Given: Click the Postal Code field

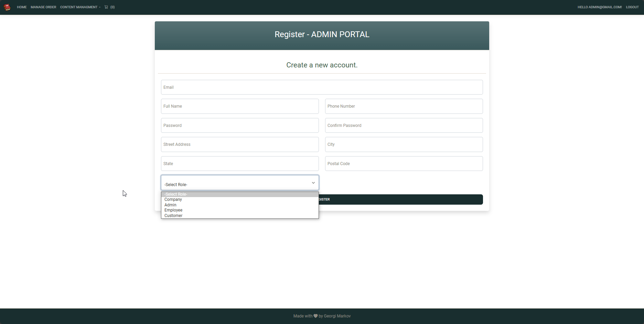Looking at the screenshot, I should click(404, 164).
